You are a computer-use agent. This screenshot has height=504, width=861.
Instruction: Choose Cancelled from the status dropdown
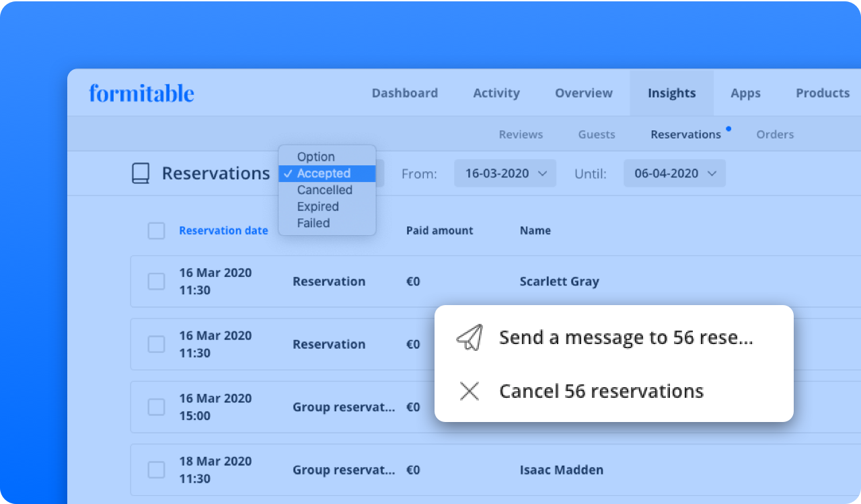(x=325, y=190)
